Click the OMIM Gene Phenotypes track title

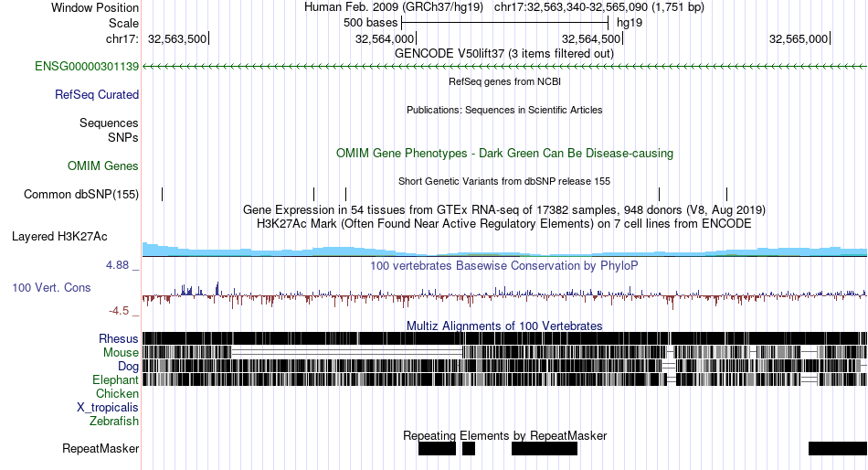(x=504, y=154)
